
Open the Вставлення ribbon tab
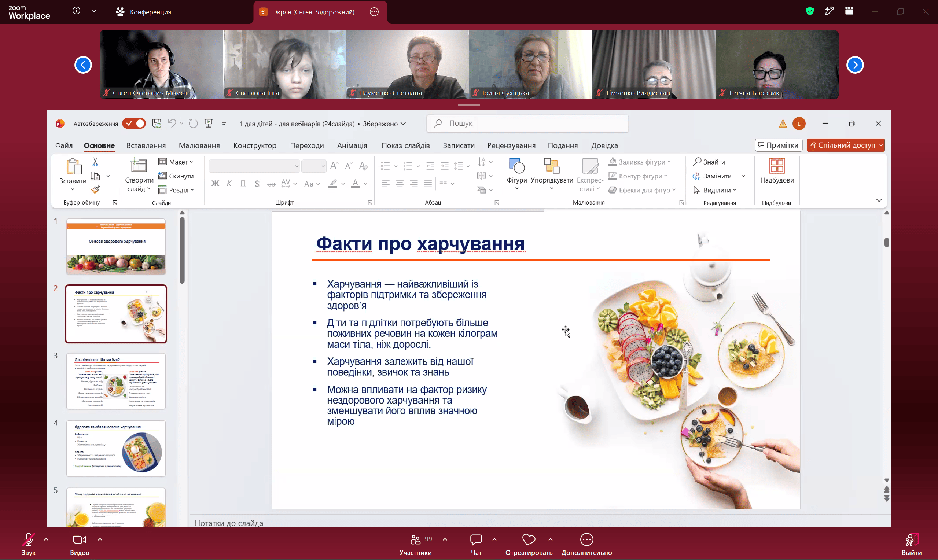(x=146, y=145)
